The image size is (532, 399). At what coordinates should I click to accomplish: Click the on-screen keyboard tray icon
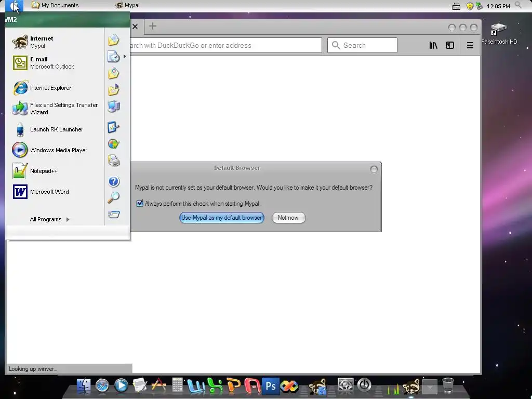point(456,6)
